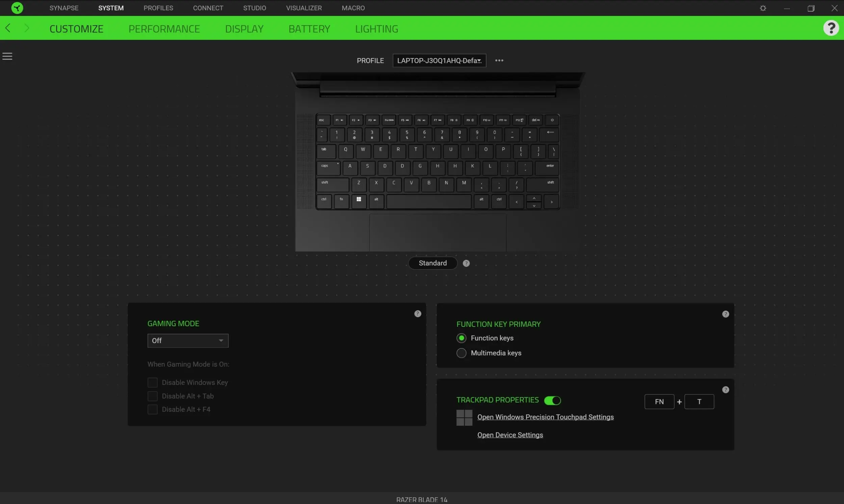
Task: Click the Windows logo beside touchpad settings
Action: 464,417
